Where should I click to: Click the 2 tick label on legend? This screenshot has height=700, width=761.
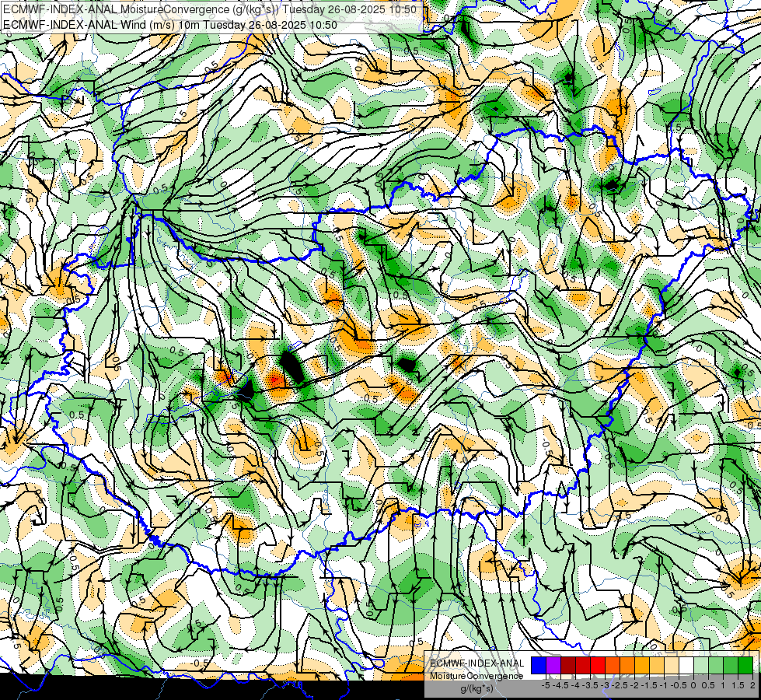[x=752, y=685]
